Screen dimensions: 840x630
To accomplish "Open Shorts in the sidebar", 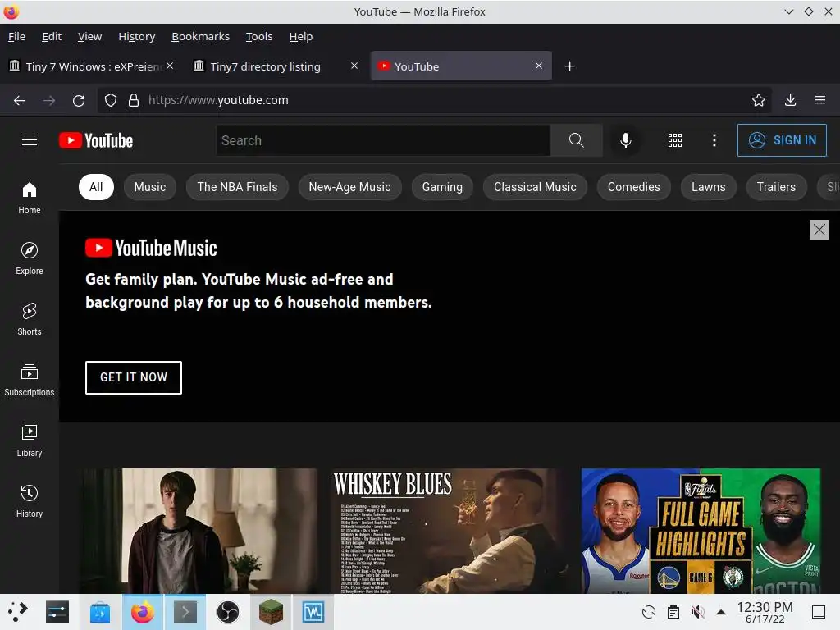I will 30,319.
